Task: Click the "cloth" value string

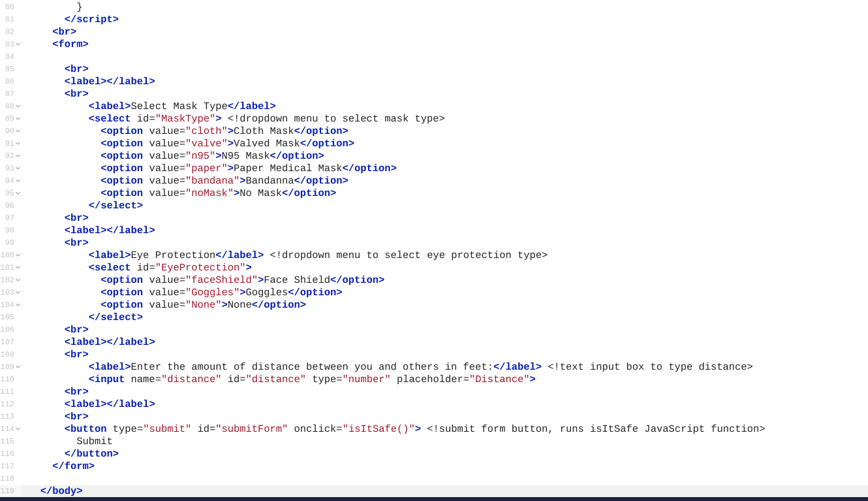Action: [x=206, y=131]
